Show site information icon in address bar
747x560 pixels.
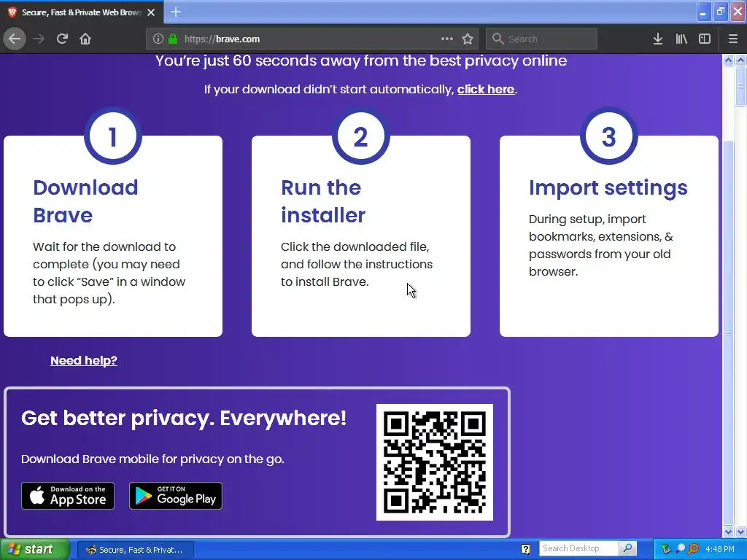point(158,39)
